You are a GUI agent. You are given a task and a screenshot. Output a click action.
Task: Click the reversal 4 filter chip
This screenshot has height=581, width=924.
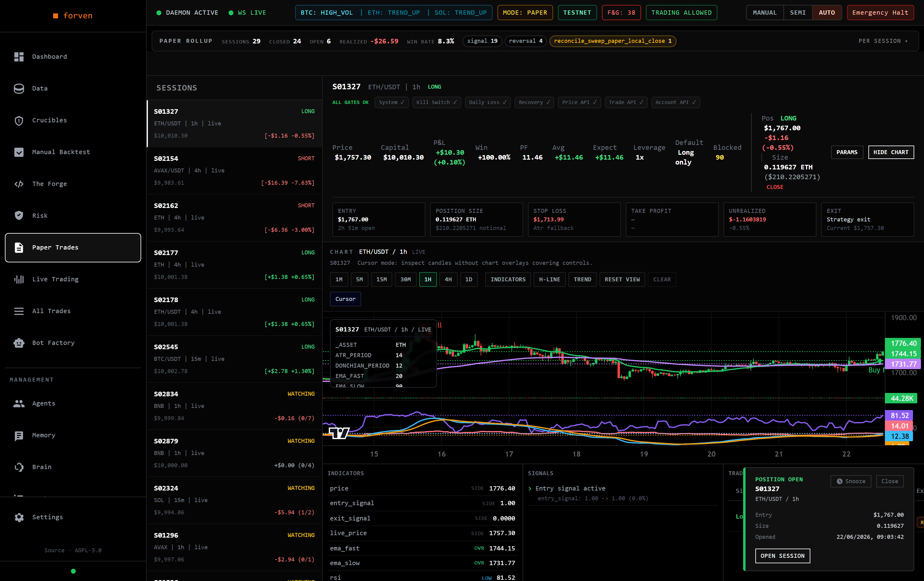coord(526,41)
